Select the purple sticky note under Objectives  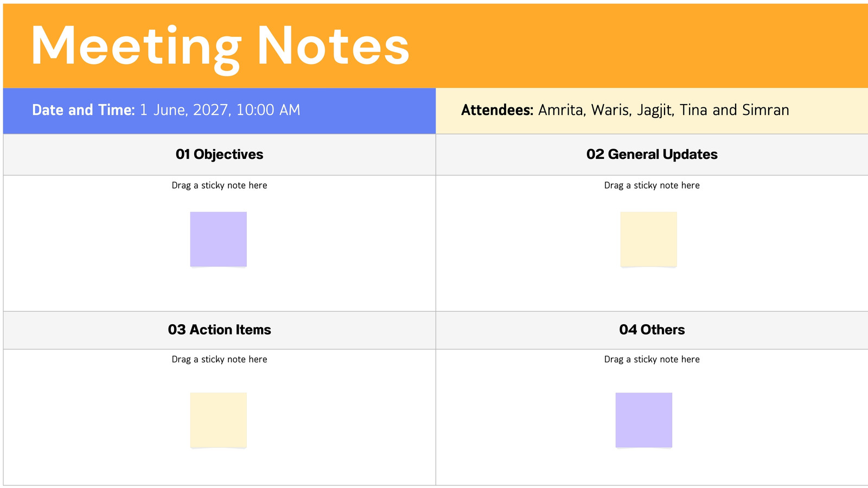point(218,239)
